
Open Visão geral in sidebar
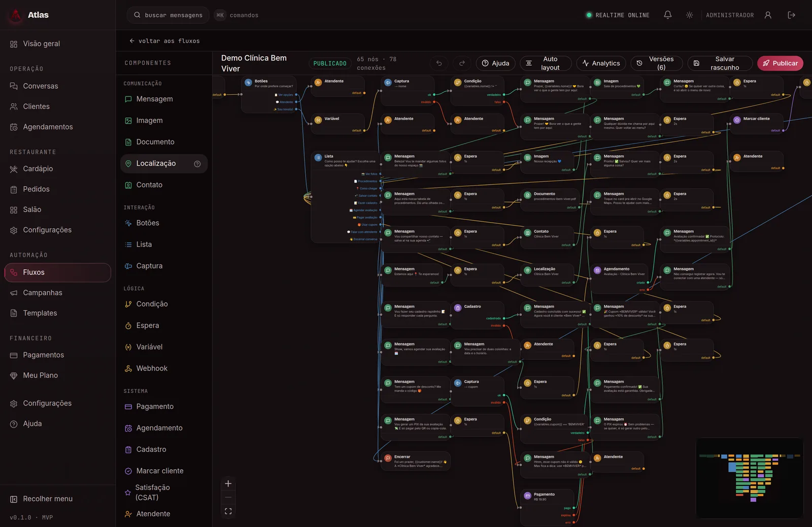57,44
